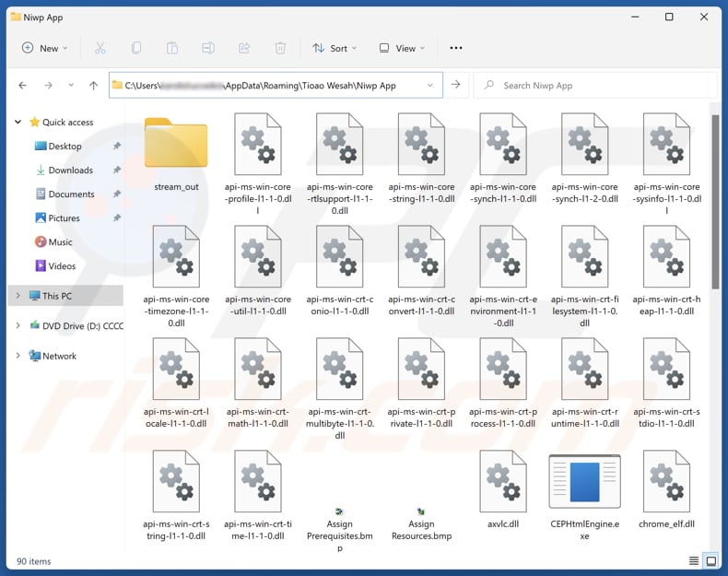This screenshot has height=576, width=728.
Task: Select the stream_out folder
Action: pos(176,154)
